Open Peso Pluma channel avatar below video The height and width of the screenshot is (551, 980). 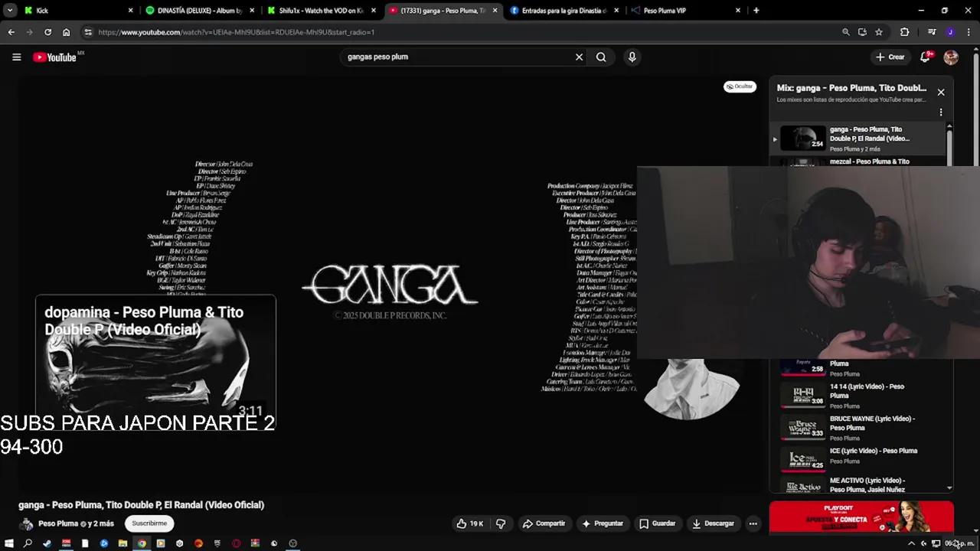click(26, 523)
